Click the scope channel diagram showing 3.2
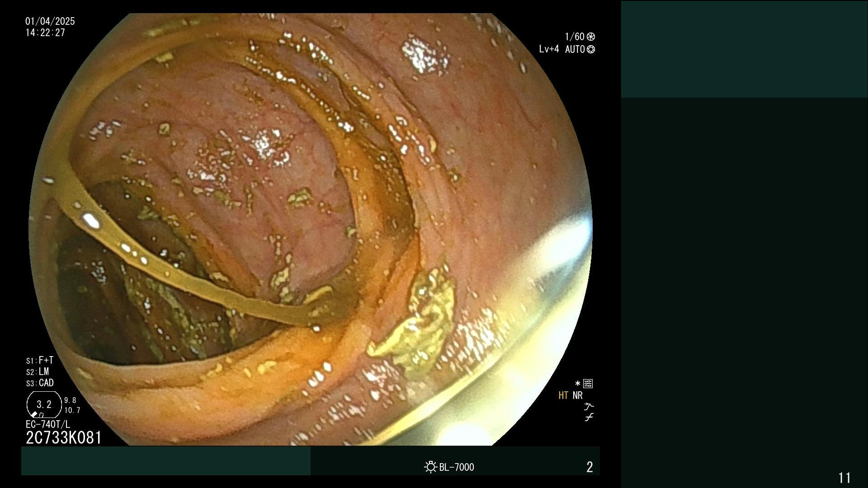This screenshot has width=868, height=488. coord(44,404)
